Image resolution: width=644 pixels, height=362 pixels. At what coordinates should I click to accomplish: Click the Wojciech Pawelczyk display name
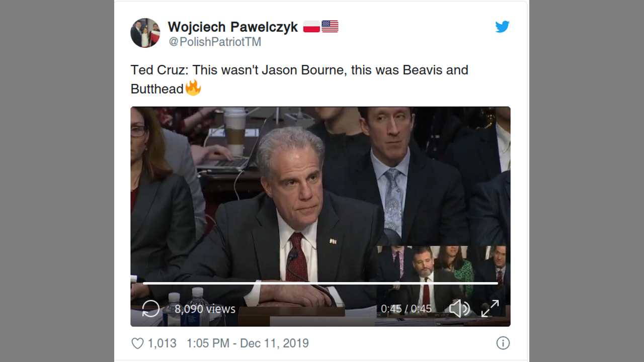233,27
